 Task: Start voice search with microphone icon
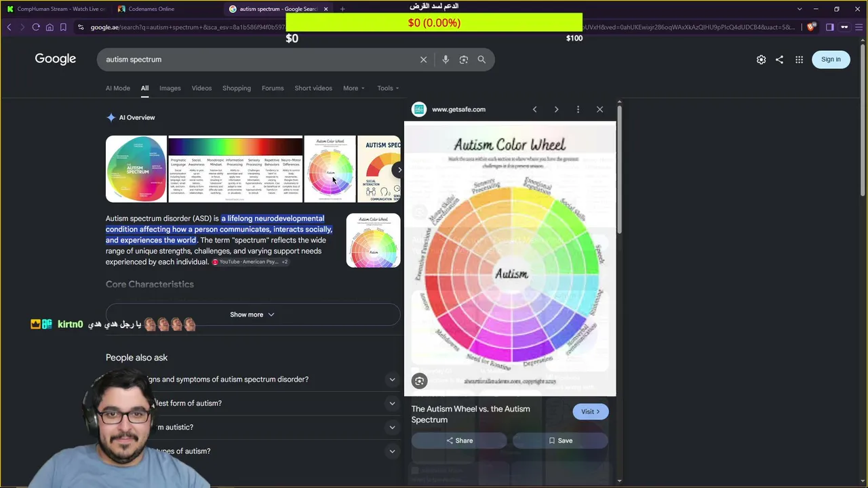pyautogui.click(x=446, y=60)
